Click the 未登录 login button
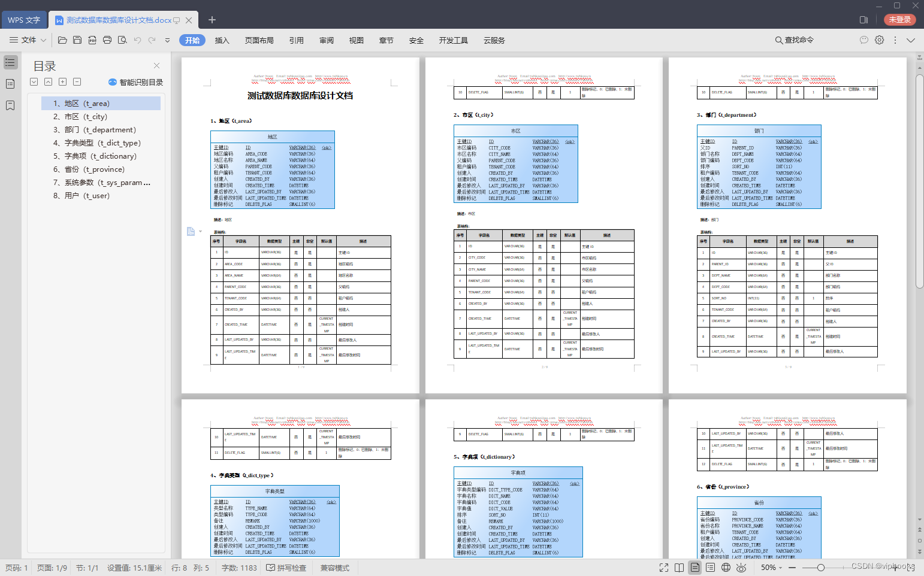Screen dimensions: 924x576 pos(900,20)
